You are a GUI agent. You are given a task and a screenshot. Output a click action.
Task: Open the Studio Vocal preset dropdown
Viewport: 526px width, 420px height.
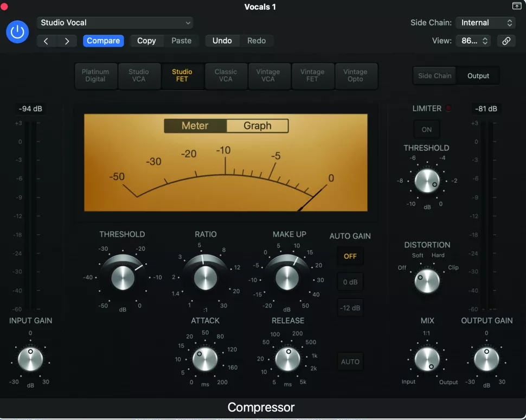[115, 23]
